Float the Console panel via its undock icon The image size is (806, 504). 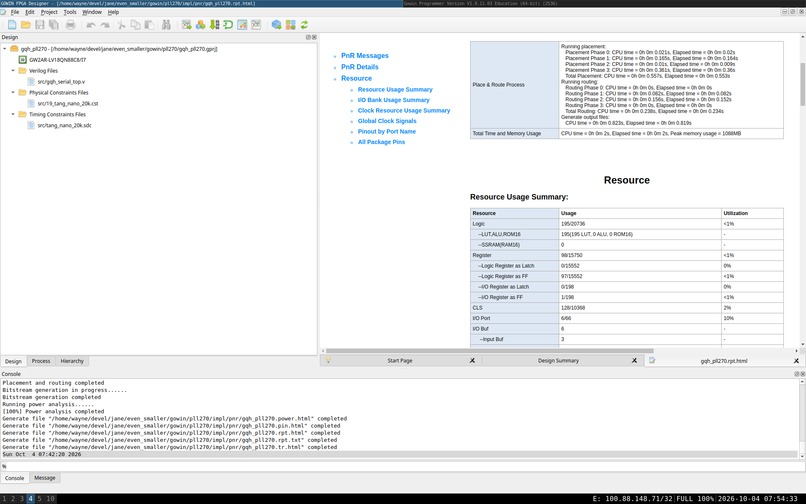point(797,374)
